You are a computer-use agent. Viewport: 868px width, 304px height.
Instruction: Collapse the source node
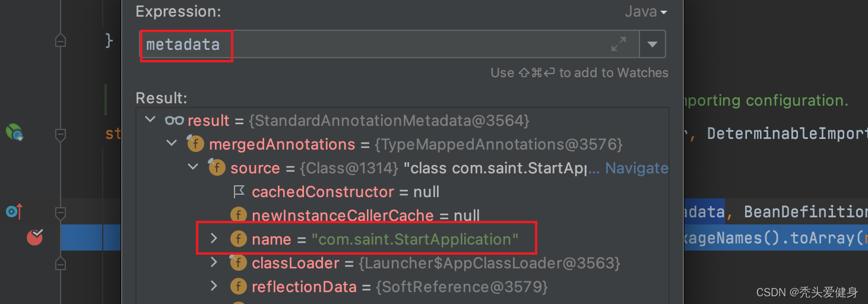(193, 168)
